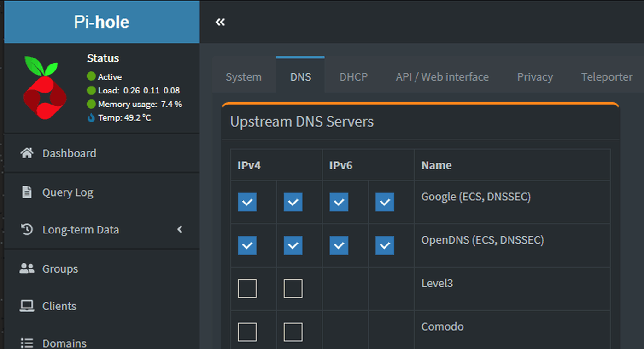The image size is (644, 349).
Task: Open the API / Web interface tab
Action: 442,77
